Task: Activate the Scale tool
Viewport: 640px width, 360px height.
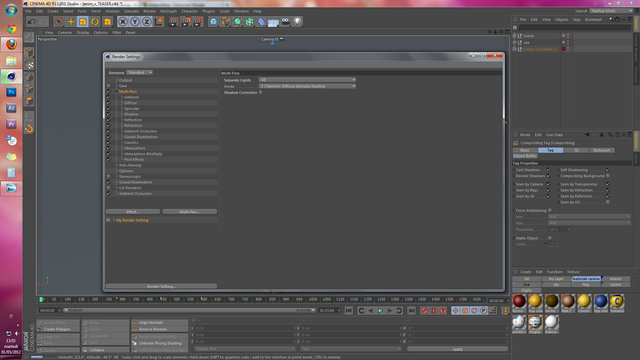Action: coord(83,22)
